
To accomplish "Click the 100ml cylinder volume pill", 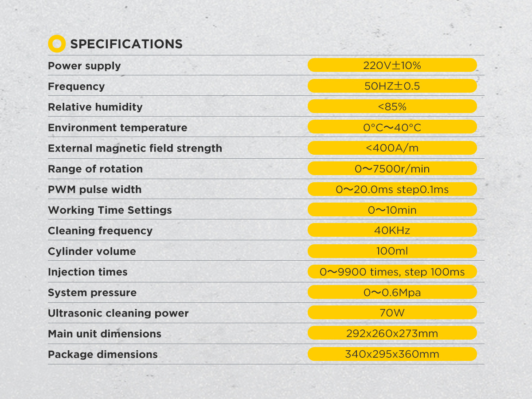I will (392, 251).
